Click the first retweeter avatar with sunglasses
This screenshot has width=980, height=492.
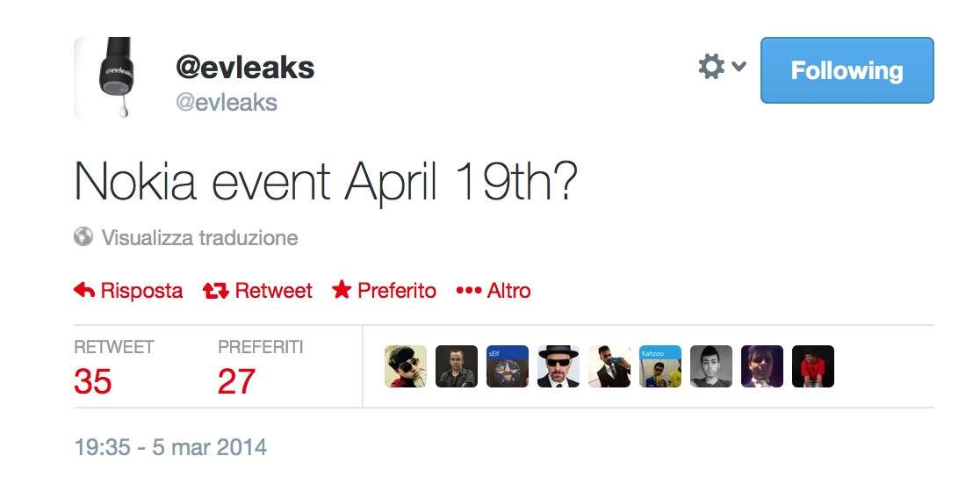(x=406, y=366)
